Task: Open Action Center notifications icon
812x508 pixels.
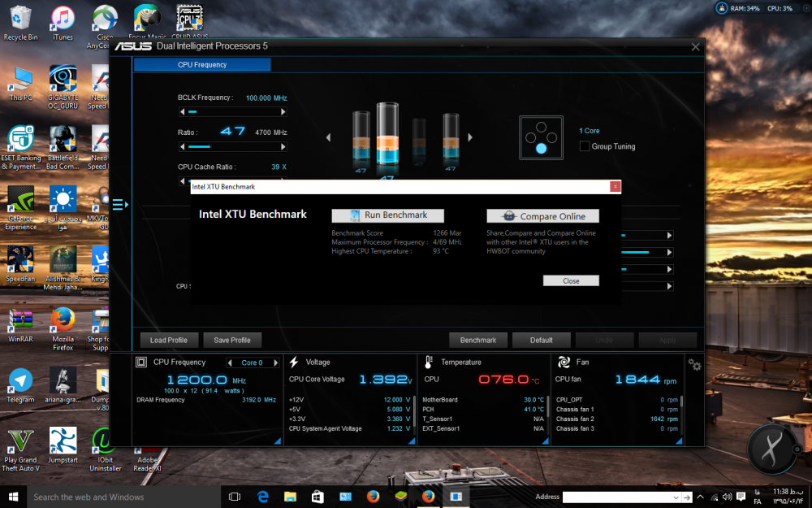Action: pos(741,497)
